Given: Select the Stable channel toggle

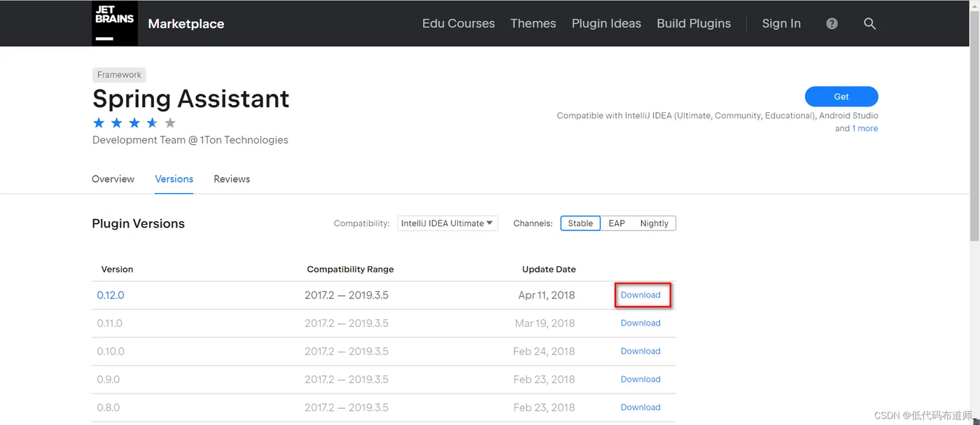Looking at the screenshot, I should (x=580, y=223).
